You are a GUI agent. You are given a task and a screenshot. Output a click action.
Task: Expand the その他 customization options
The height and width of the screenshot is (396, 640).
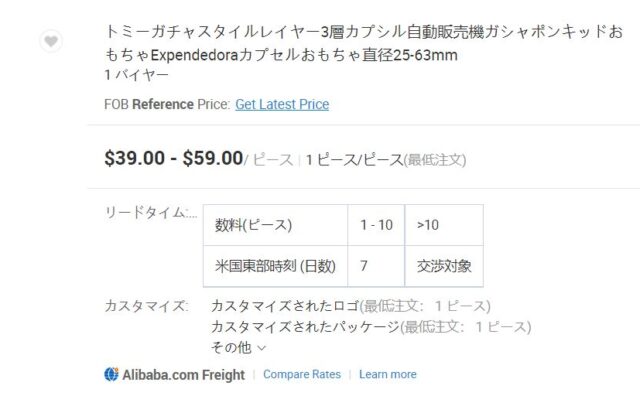238,348
